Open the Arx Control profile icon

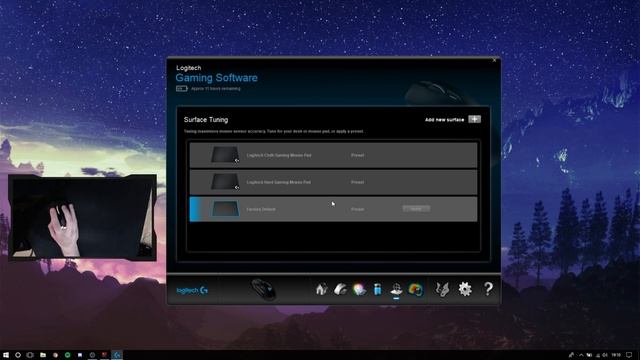click(x=442, y=289)
